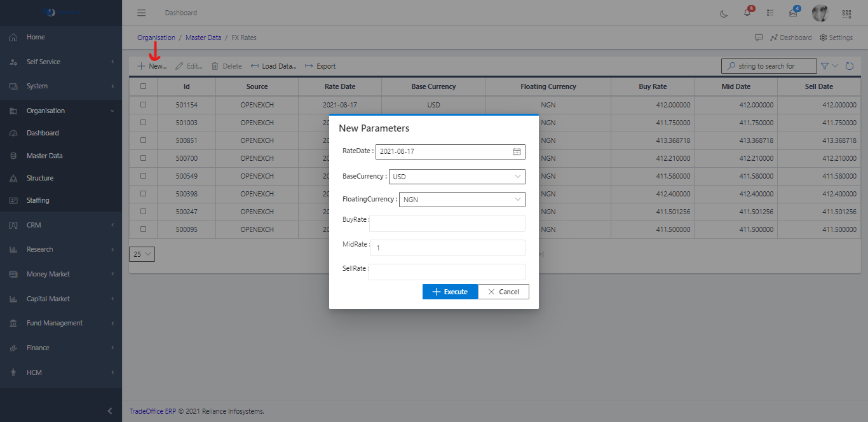This screenshot has height=422, width=868.
Task: Open the page size 25 dropdown
Action: tap(142, 254)
